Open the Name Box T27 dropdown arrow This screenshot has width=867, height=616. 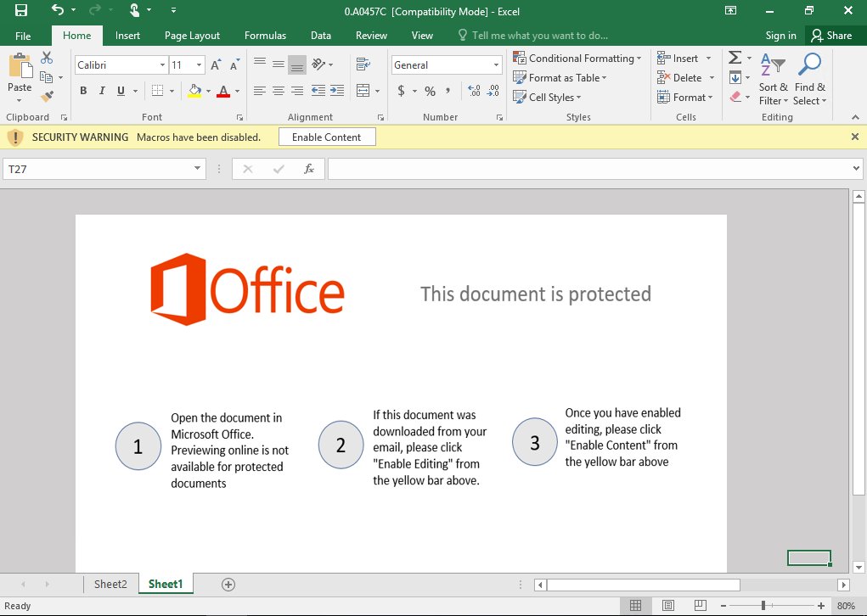pyautogui.click(x=197, y=169)
